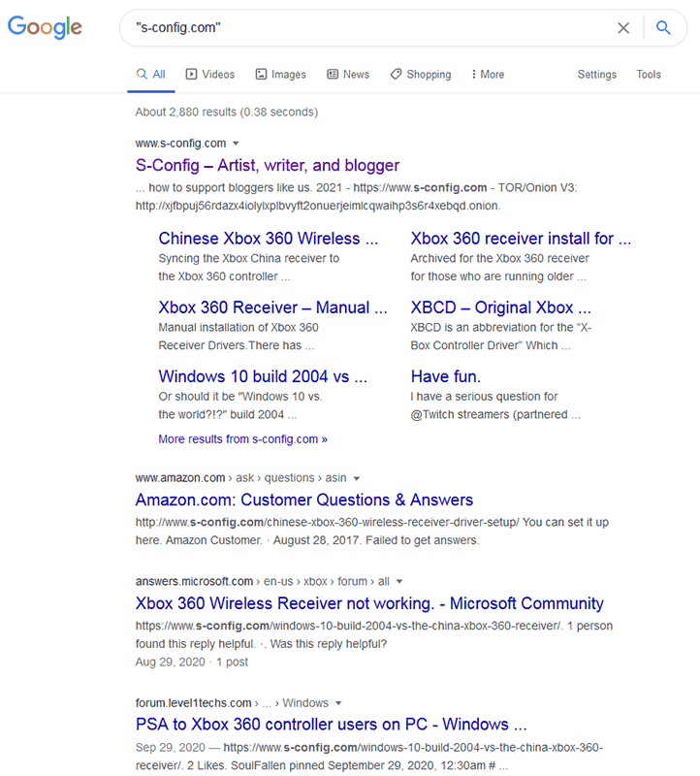Image resolution: width=700 pixels, height=776 pixels.
Task: Open the S-Config – Artist, writer, and blogger result
Action: tap(268, 165)
